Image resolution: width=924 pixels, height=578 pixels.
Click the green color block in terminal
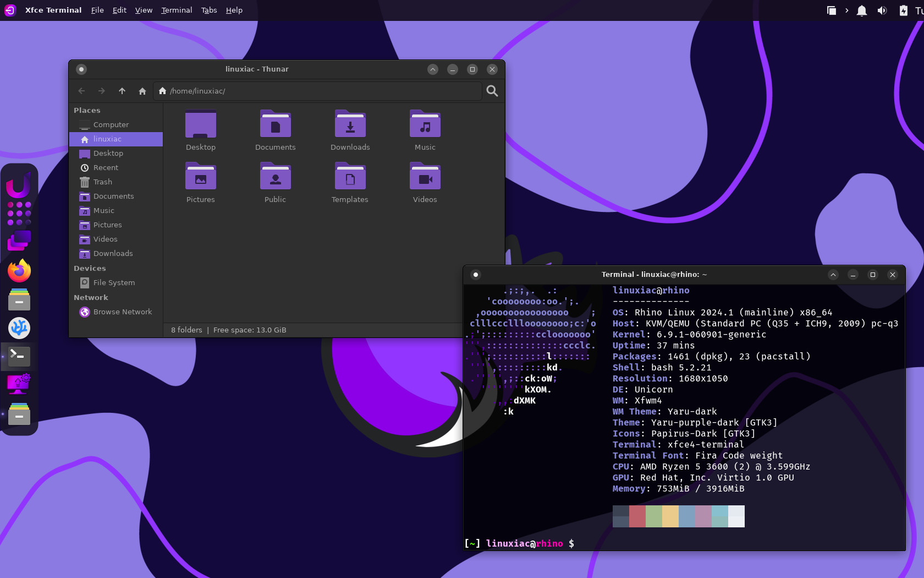(x=654, y=516)
